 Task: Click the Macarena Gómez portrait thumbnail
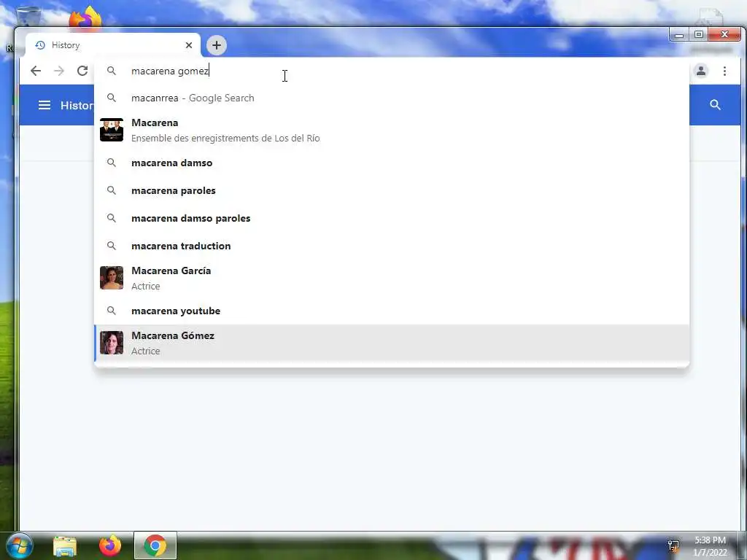point(112,343)
